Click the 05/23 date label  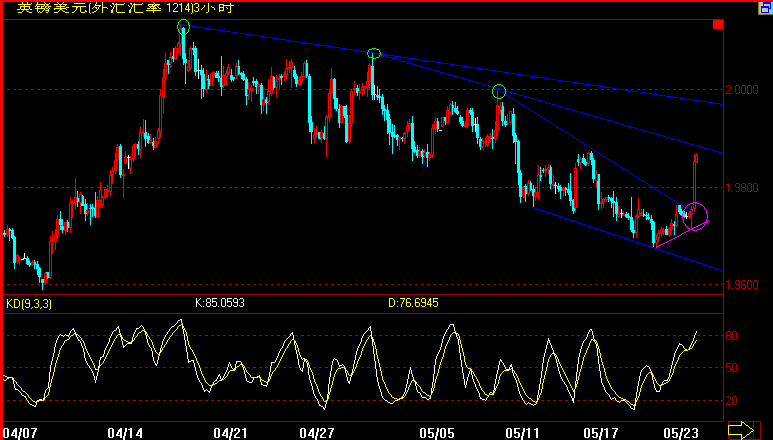coord(681,433)
